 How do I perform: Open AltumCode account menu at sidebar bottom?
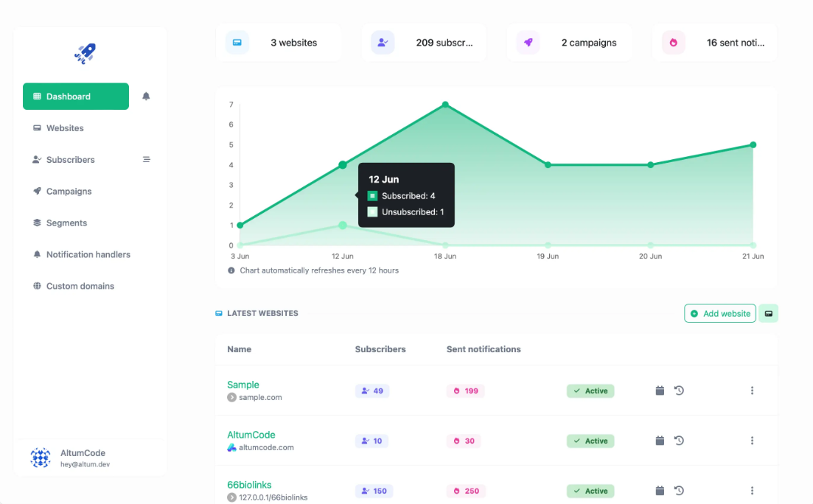[83, 458]
